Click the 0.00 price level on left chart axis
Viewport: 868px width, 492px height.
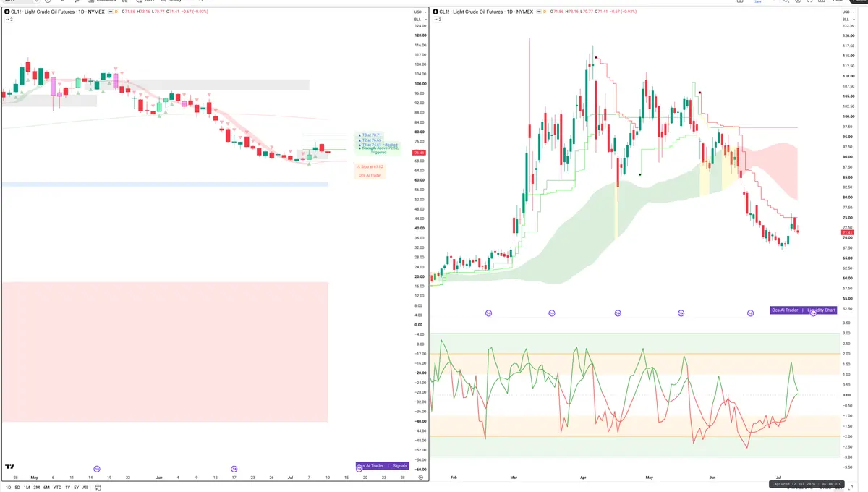pos(419,325)
